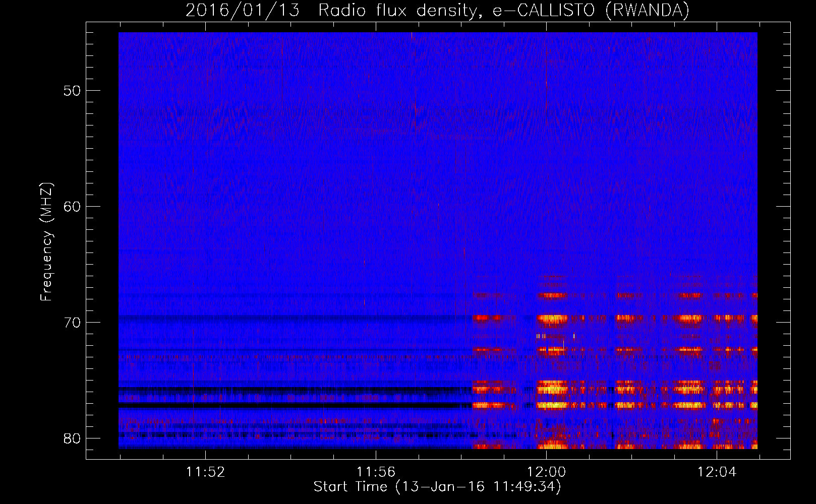816x504 pixels.
Task: Click the 11:56 time tick label
Action: (376, 472)
